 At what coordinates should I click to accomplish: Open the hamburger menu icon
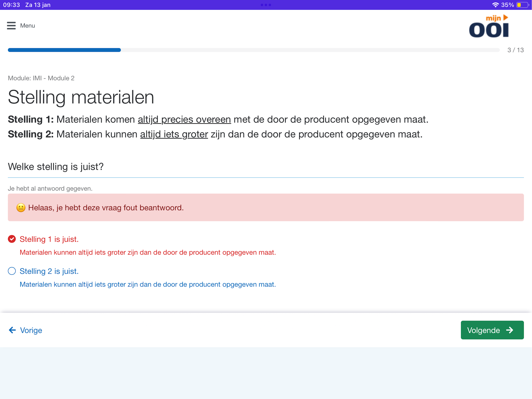pyautogui.click(x=11, y=26)
